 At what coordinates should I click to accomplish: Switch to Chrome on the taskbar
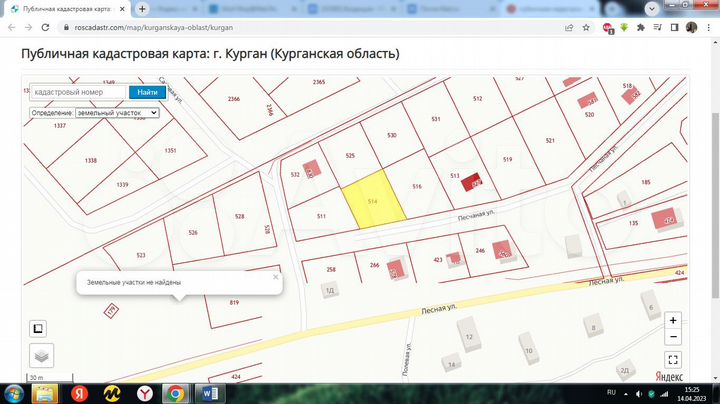tap(175, 394)
